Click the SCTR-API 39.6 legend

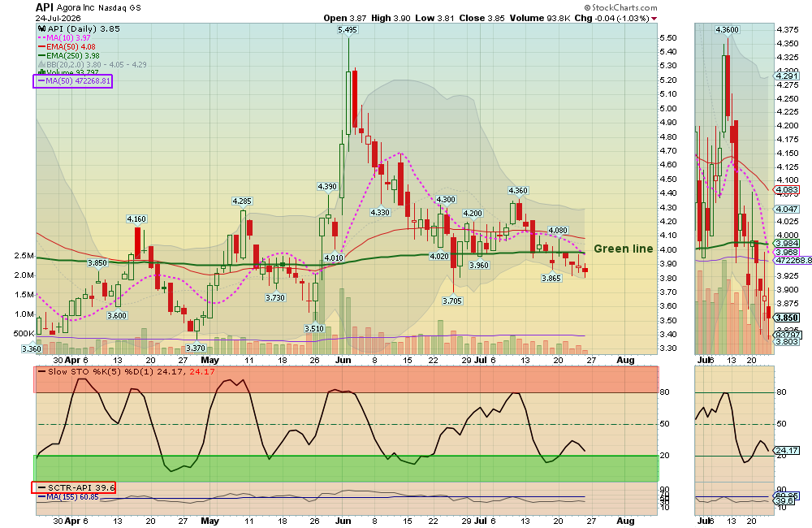(78, 487)
